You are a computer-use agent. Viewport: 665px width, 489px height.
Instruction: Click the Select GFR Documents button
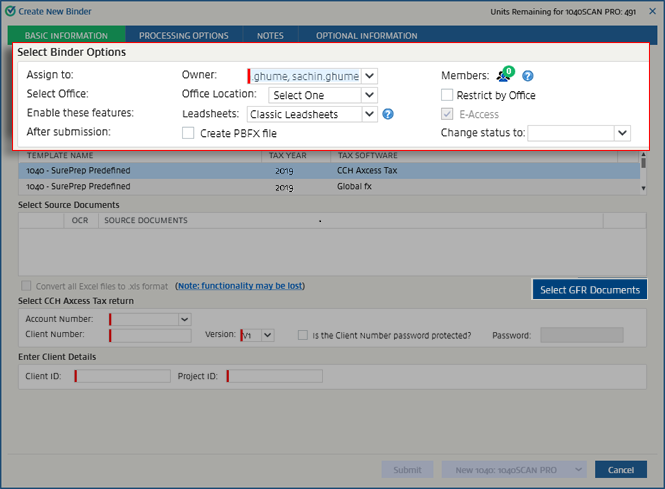click(589, 290)
